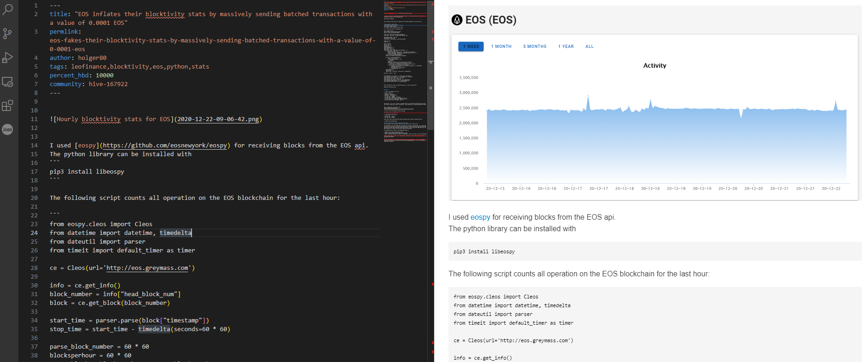Click 'block = ce.get_block(block_number)' line

click(110, 303)
